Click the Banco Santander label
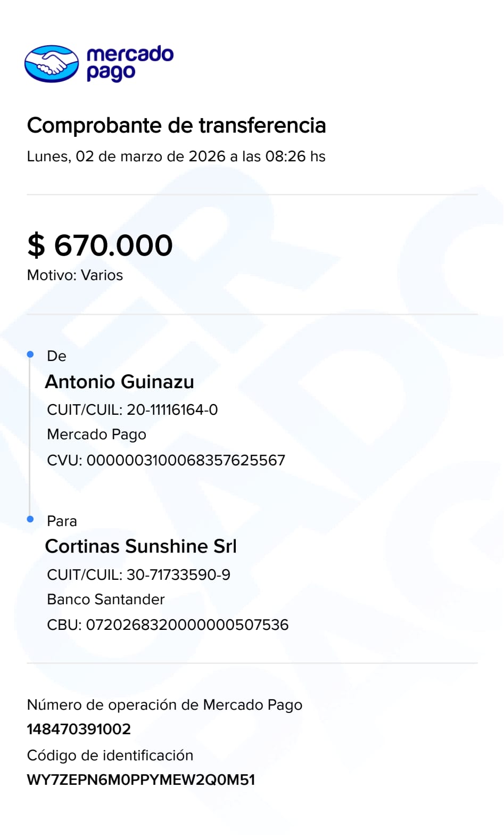 (x=106, y=600)
